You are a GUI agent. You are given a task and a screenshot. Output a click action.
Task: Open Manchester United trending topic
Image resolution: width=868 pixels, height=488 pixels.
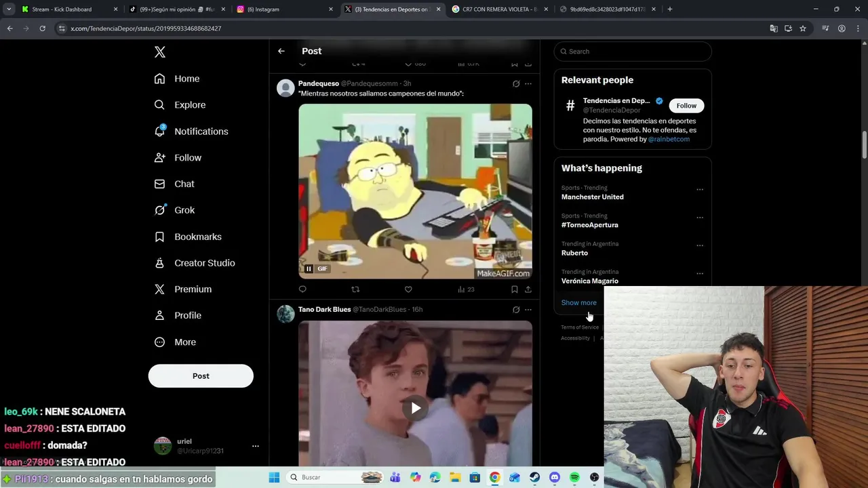(593, 197)
